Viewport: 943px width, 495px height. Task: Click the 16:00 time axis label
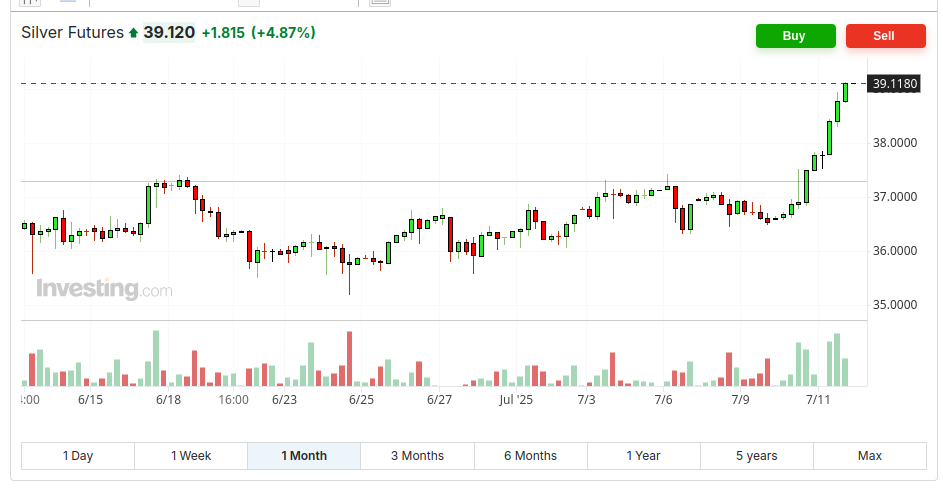pyautogui.click(x=233, y=400)
